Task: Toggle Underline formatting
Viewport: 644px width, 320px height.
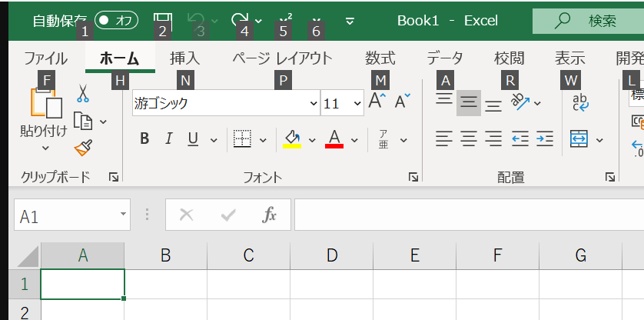Action: 193,139
